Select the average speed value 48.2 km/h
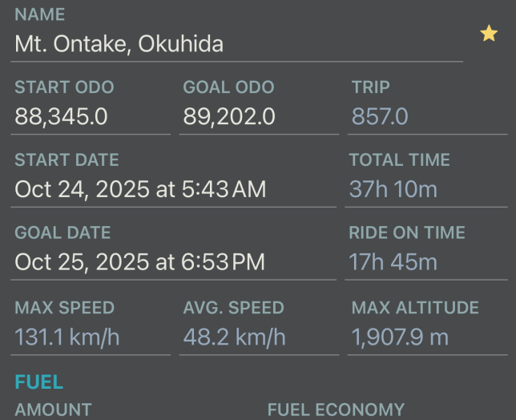This screenshot has height=420, width=516. point(234,337)
